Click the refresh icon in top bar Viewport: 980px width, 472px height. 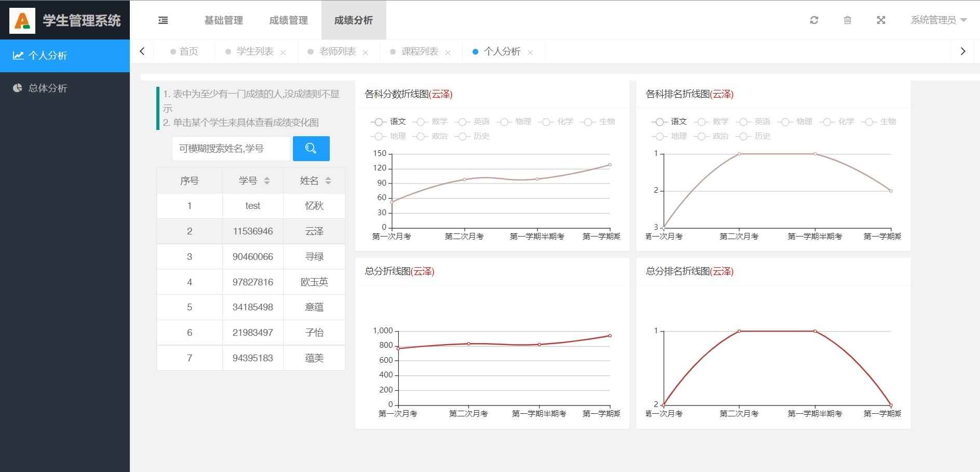[x=814, y=20]
